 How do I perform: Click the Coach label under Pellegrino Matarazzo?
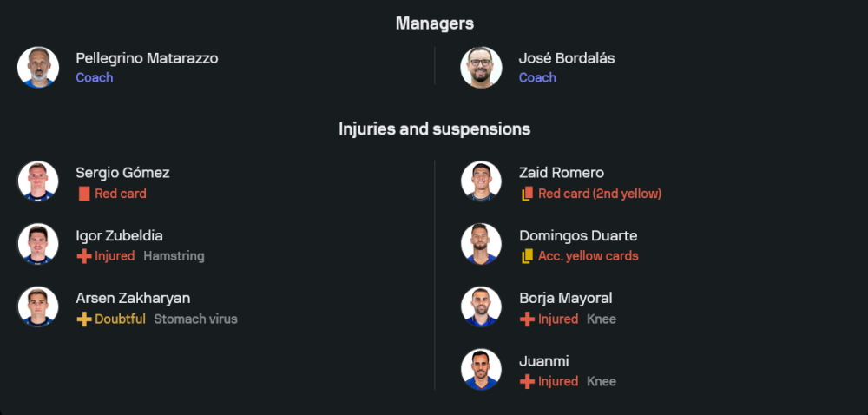tap(94, 77)
